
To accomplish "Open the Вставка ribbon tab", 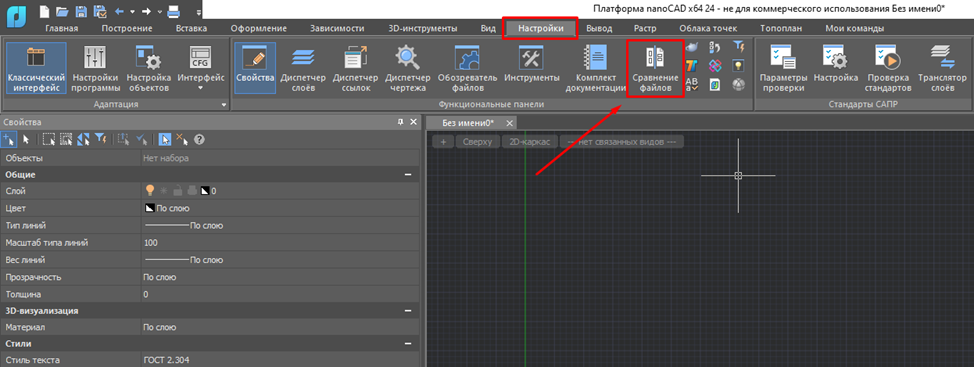I will coord(192,29).
